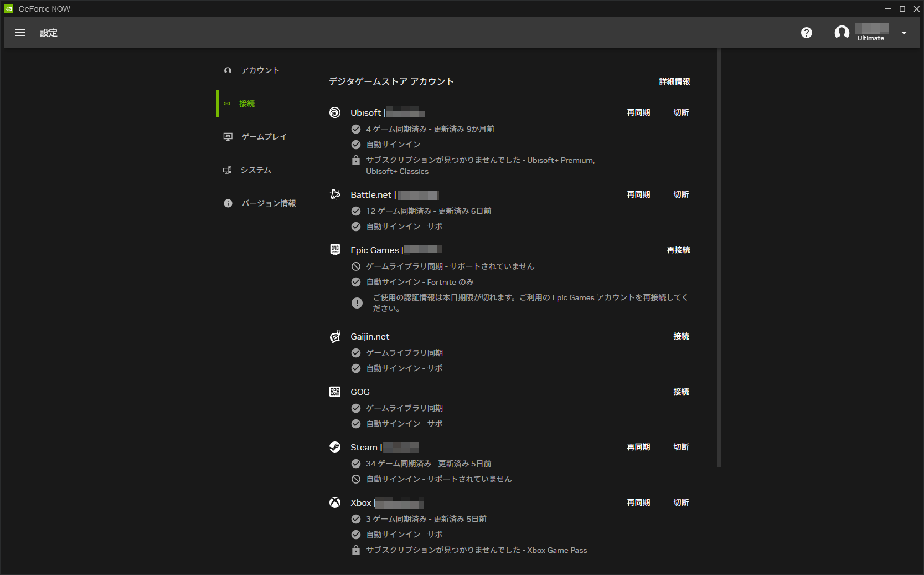
Task: Click the user avatar icon
Action: [842, 33]
